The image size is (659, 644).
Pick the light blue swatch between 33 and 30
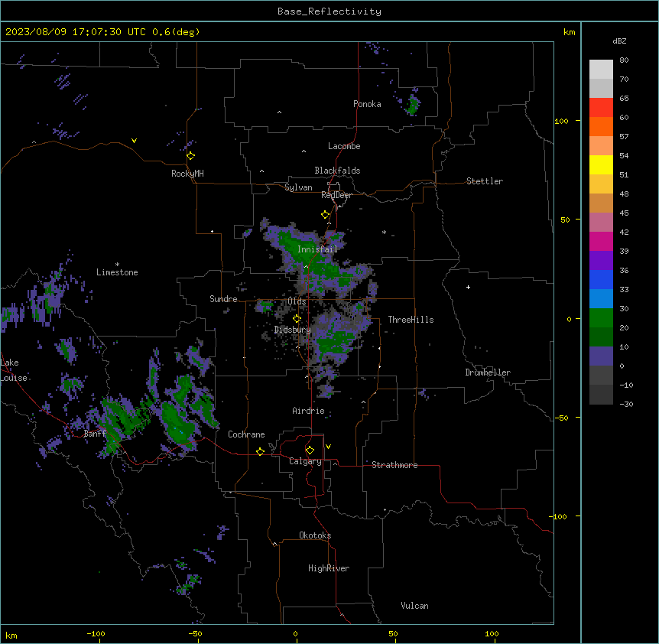[601, 299]
